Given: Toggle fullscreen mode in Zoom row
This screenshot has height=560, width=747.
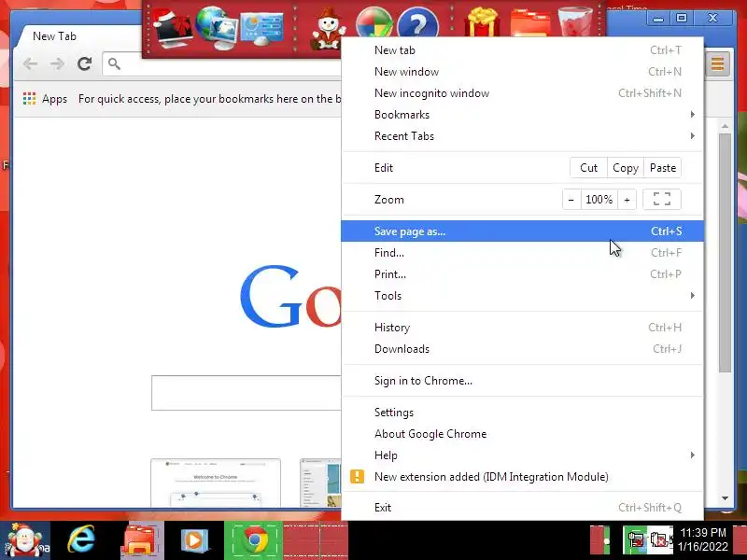Looking at the screenshot, I should (x=662, y=199).
